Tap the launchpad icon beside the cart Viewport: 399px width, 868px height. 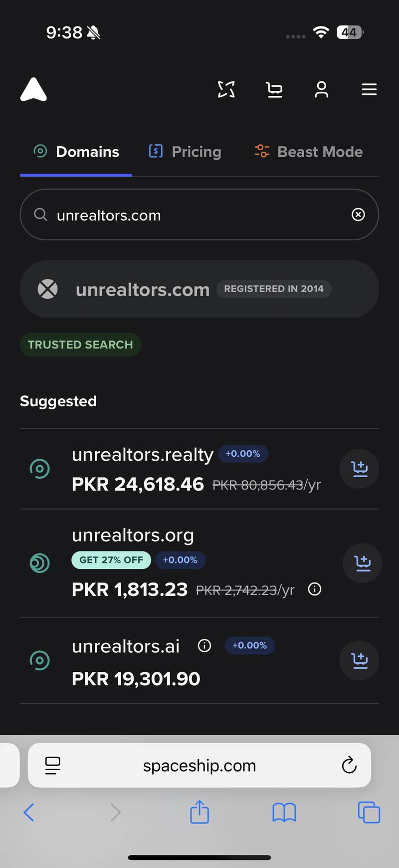click(226, 90)
